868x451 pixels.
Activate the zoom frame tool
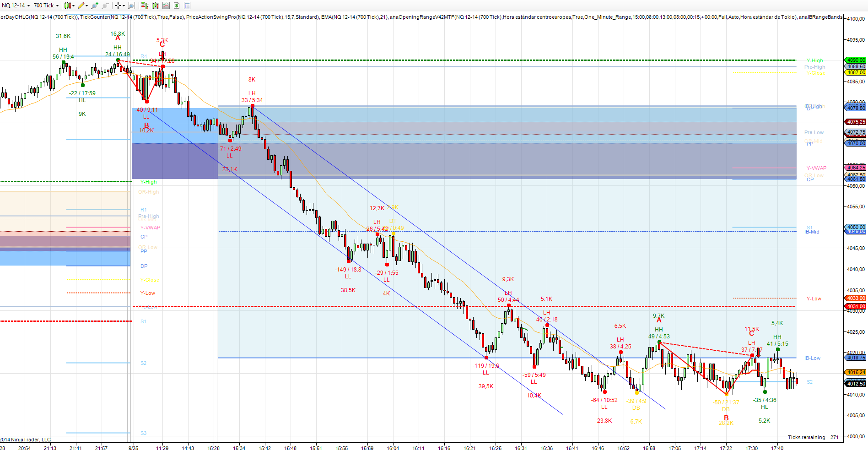pyautogui.click(x=131, y=5)
